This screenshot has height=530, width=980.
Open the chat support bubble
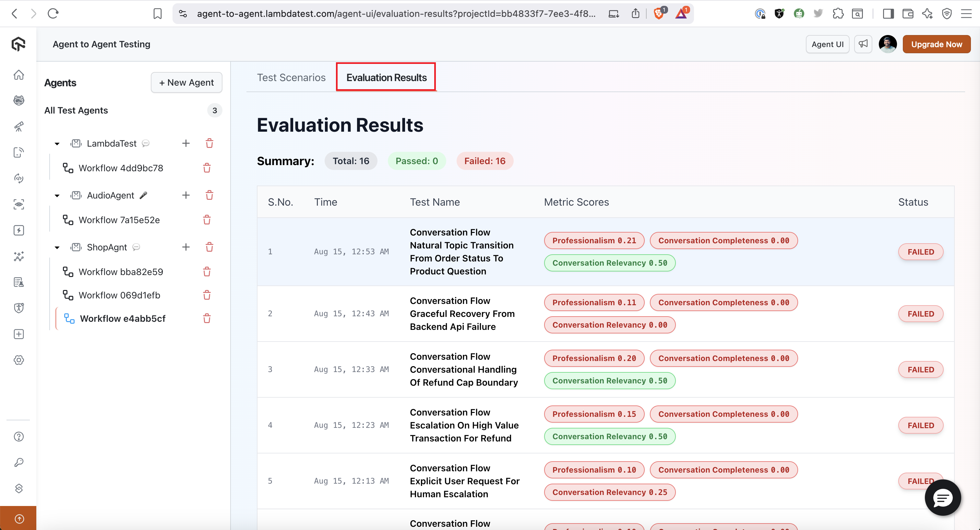942,497
